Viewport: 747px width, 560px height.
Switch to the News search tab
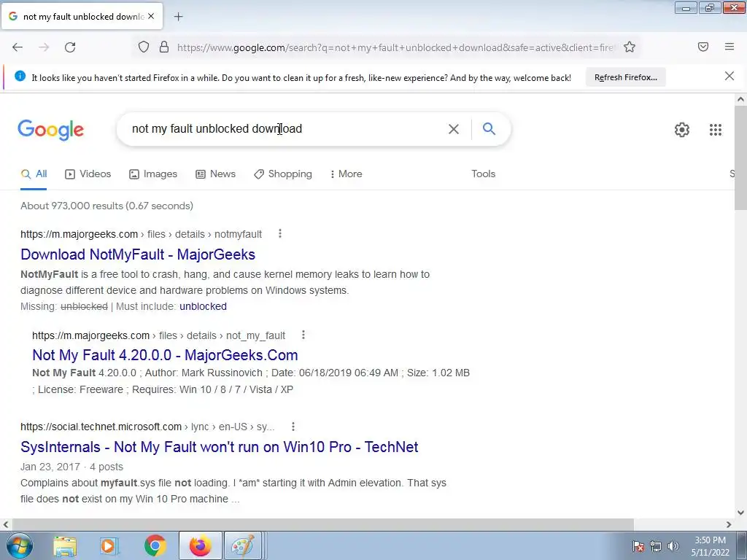tap(216, 174)
